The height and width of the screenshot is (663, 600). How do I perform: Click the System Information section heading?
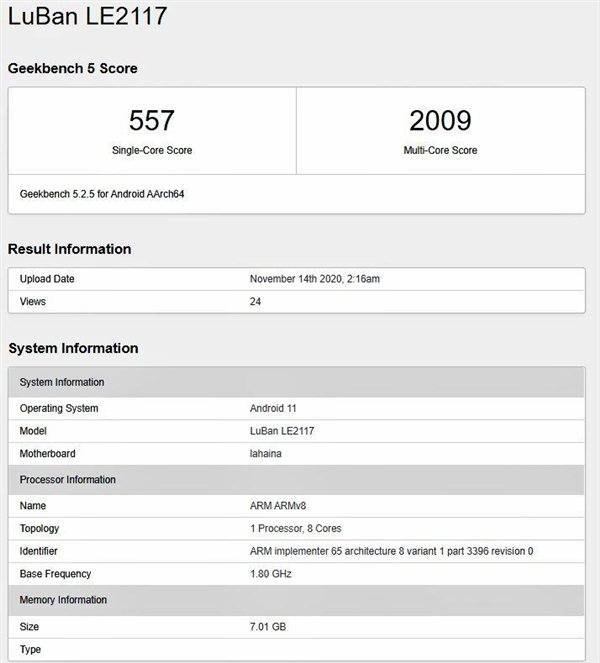tap(73, 348)
